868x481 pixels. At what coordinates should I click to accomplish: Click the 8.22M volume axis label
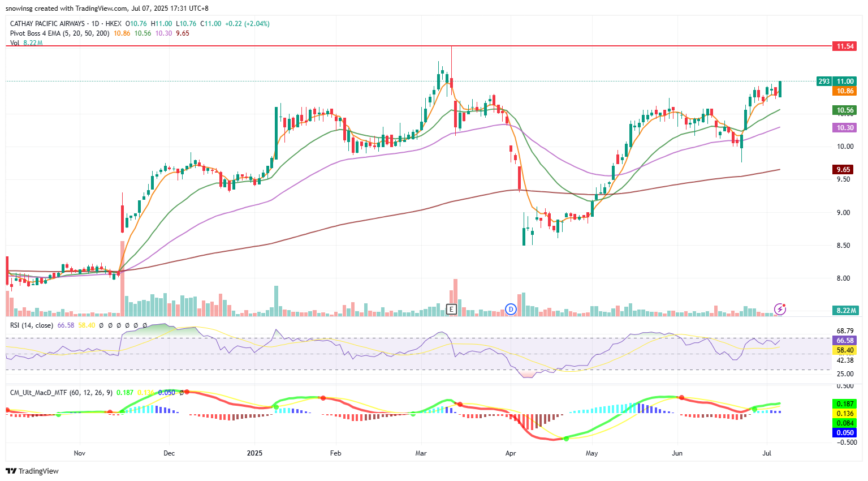pyautogui.click(x=847, y=310)
